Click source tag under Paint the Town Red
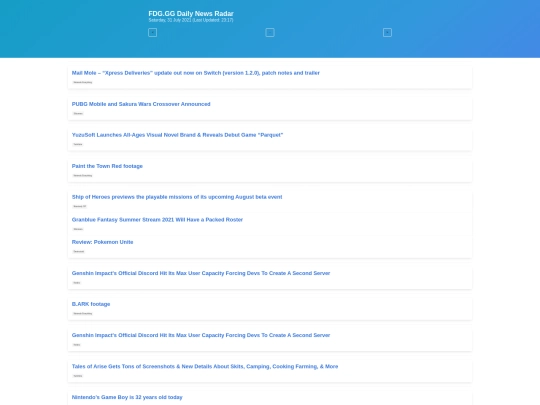This screenshot has height=405, width=540. tap(83, 175)
